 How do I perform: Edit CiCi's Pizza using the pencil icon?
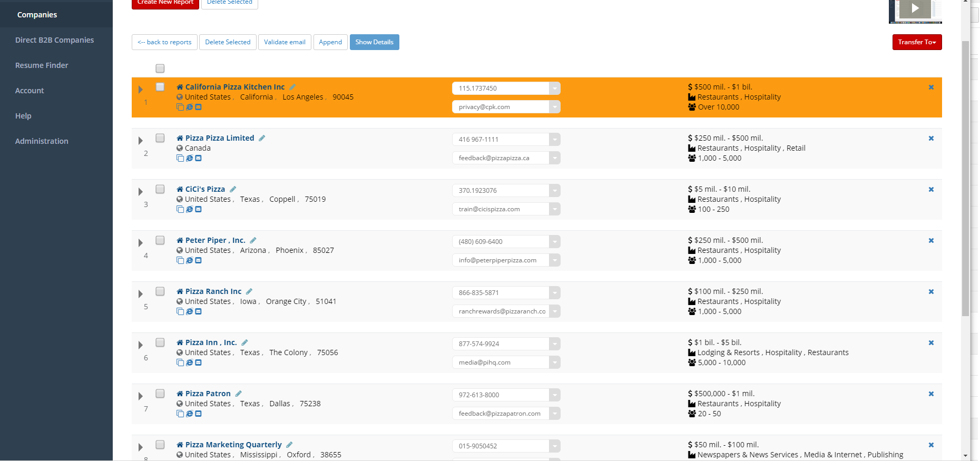pyautogui.click(x=233, y=189)
